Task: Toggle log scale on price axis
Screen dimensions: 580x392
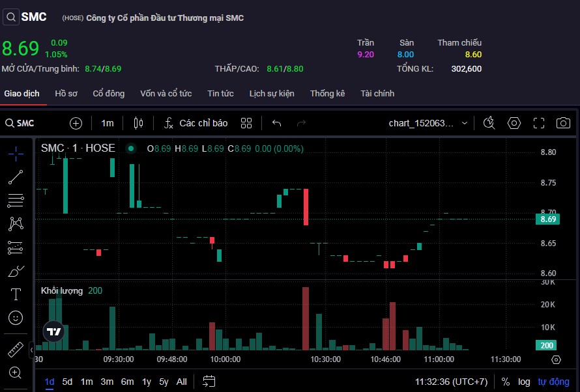Action: pyautogui.click(x=524, y=382)
